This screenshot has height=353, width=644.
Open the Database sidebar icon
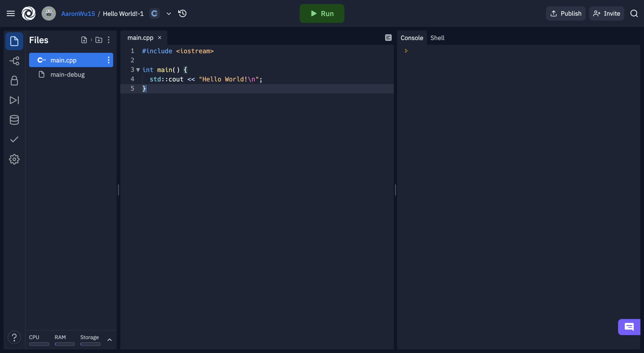[x=14, y=120]
